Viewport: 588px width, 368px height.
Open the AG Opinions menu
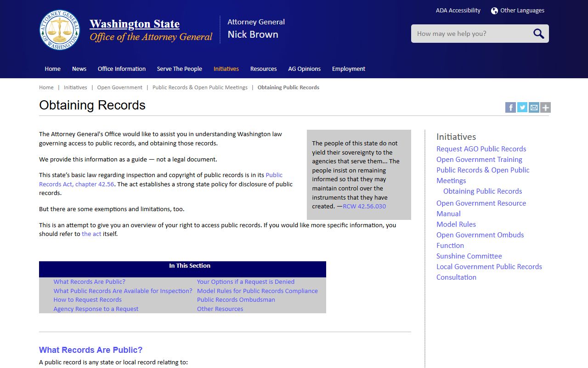point(305,69)
